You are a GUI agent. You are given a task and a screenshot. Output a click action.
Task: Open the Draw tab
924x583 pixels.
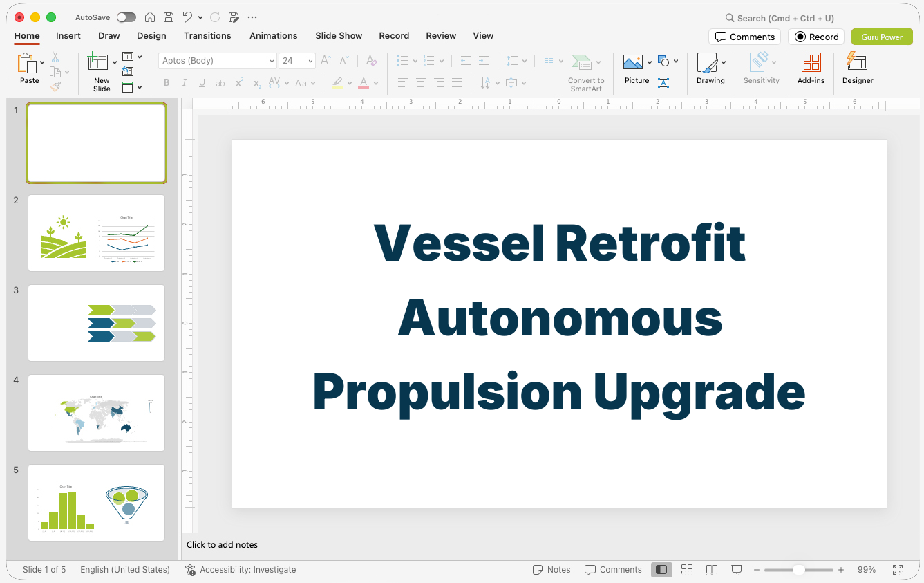(109, 35)
